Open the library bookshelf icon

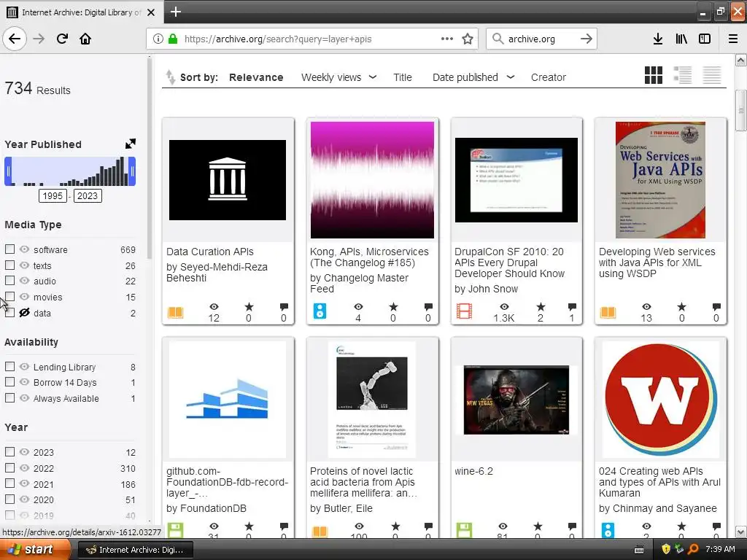[681, 39]
